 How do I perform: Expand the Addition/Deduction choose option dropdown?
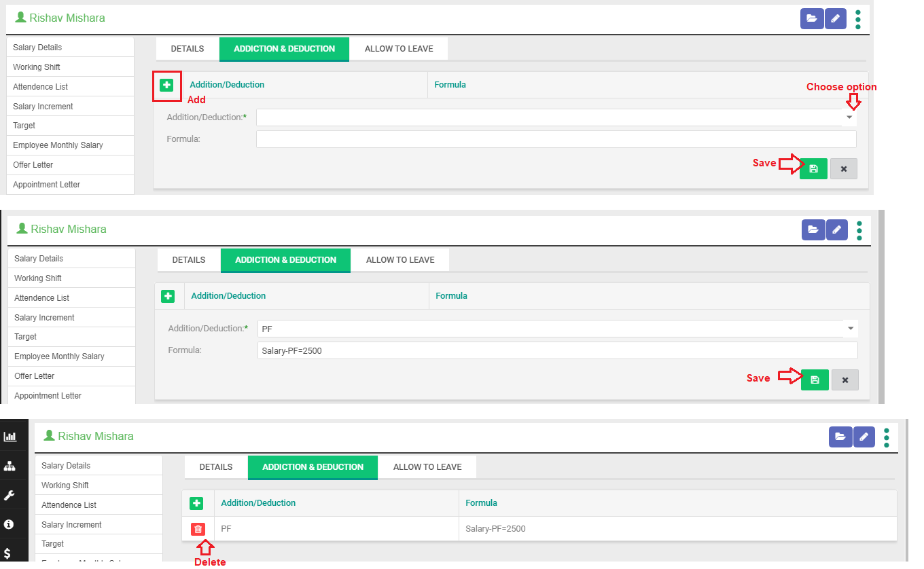(x=849, y=117)
